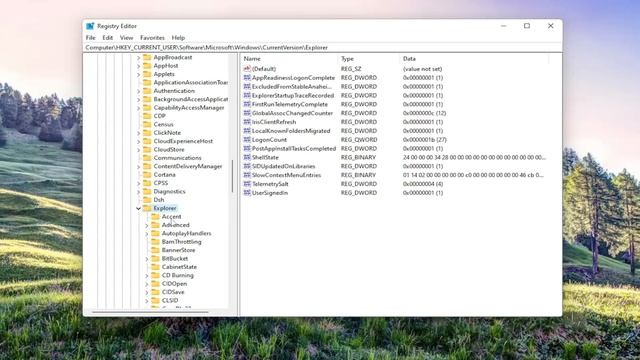
Task: Select the Diagnostics tree key
Action: (x=169, y=191)
